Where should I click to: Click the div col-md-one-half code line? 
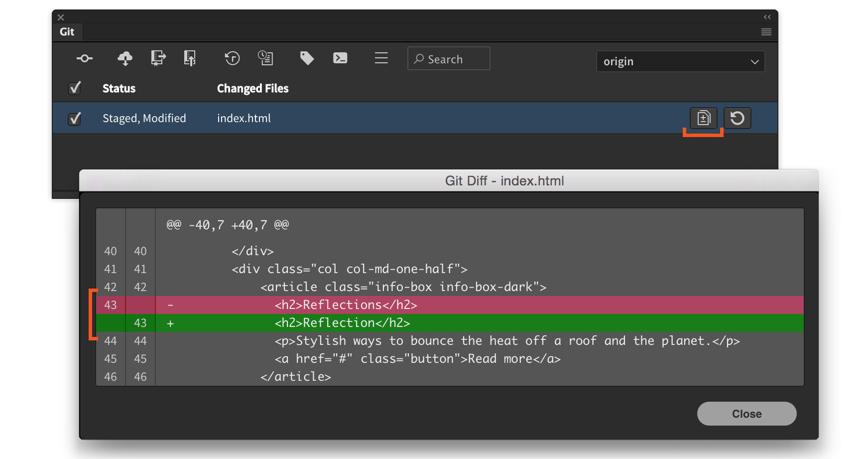click(x=450, y=269)
